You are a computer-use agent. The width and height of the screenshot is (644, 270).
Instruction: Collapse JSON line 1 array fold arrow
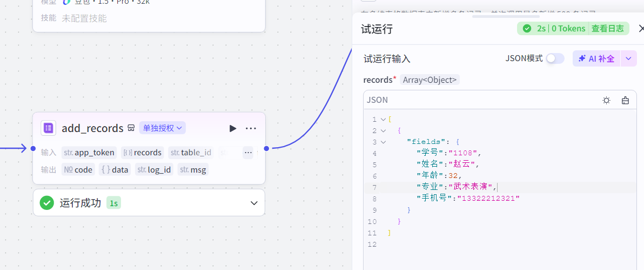click(383, 119)
